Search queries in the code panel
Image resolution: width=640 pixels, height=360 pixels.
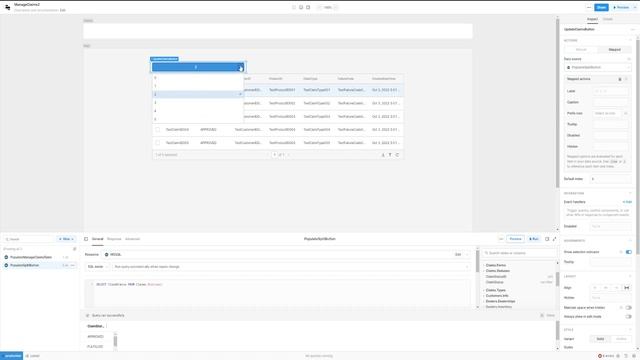click(29, 239)
